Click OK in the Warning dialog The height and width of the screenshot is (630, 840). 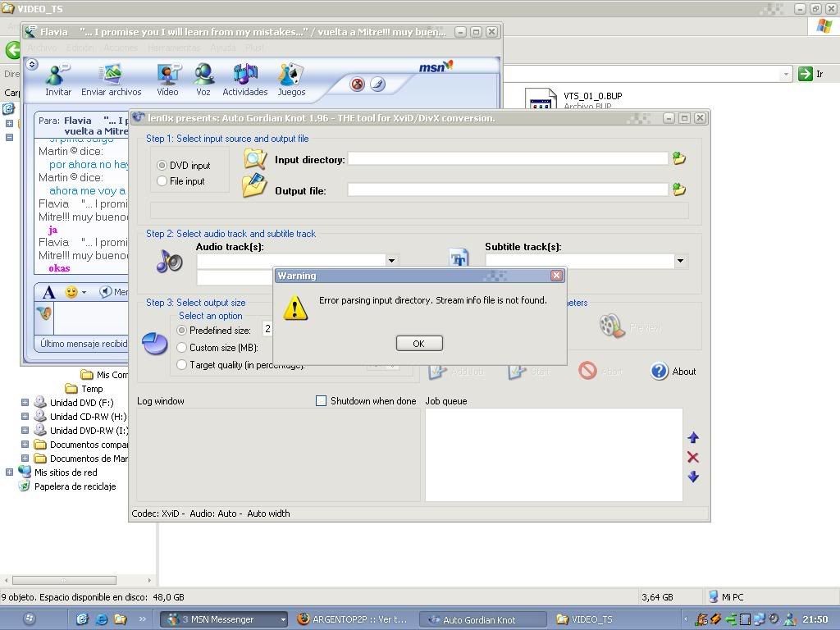click(419, 344)
